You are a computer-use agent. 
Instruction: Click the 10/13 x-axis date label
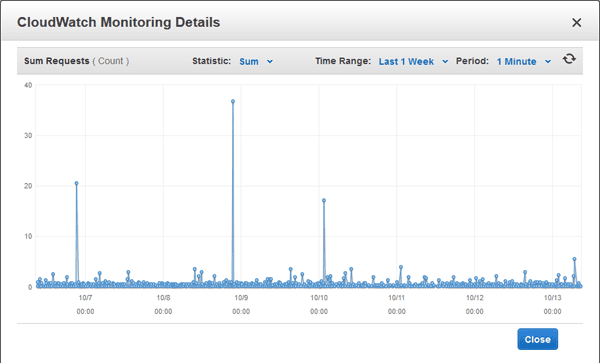tap(553, 298)
